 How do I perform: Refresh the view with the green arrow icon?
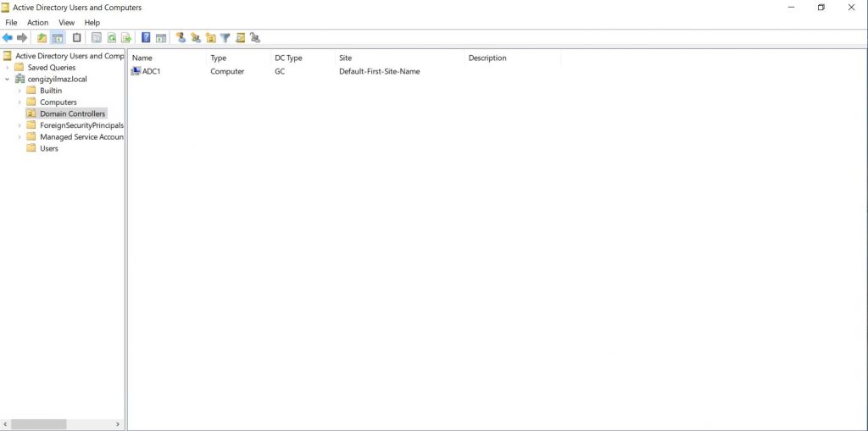(112, 37)
